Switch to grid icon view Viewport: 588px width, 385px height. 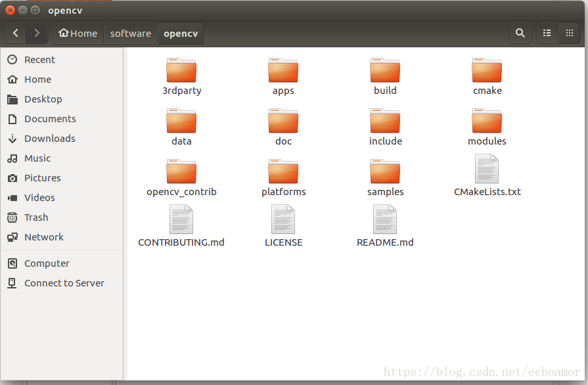click(x=569, y=33)
